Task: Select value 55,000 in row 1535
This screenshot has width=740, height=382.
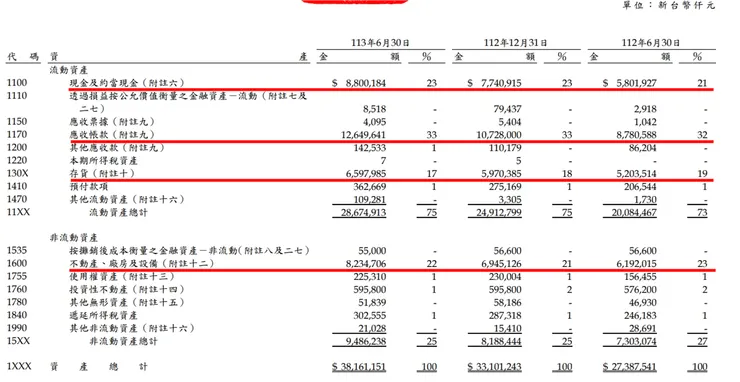Action: [x=372, y=251]
